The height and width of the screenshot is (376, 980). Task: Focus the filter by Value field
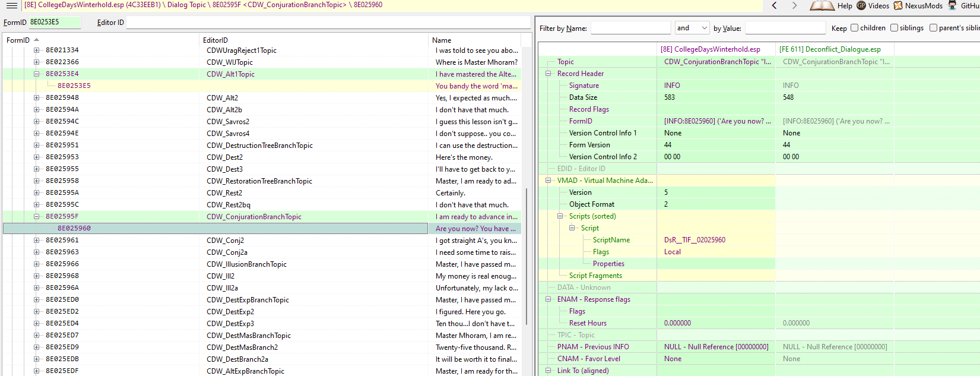pos(785,28)
